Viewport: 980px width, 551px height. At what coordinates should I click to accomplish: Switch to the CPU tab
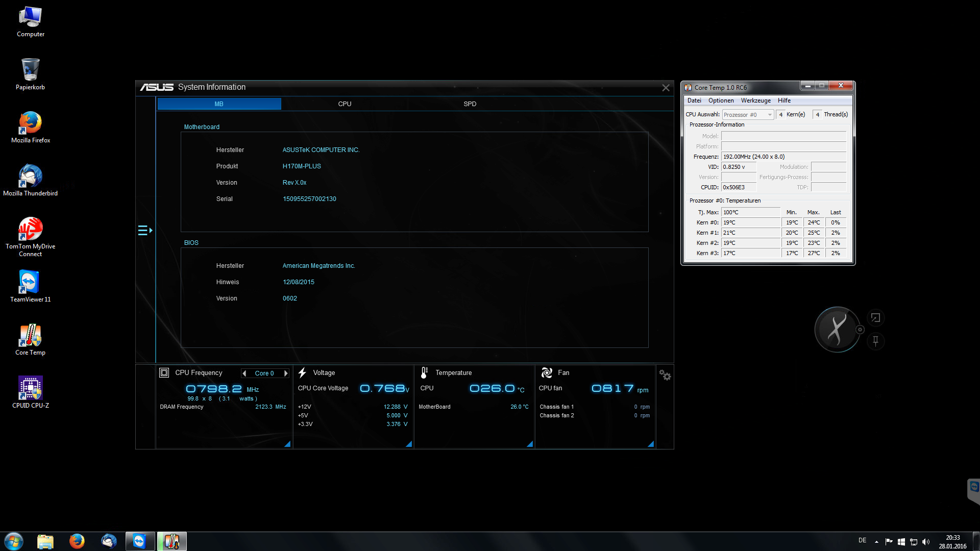(345, 104)
